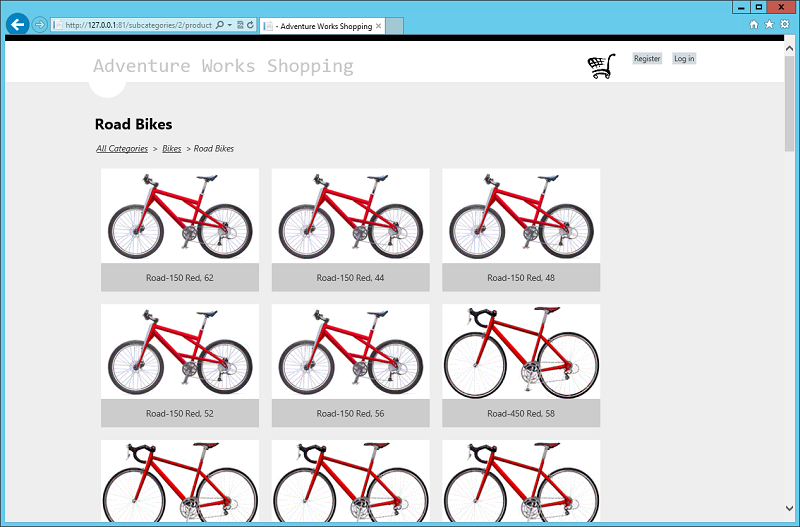
Task: Click the Road-150 Red, 56 label
Action: (x=351, y=413)
